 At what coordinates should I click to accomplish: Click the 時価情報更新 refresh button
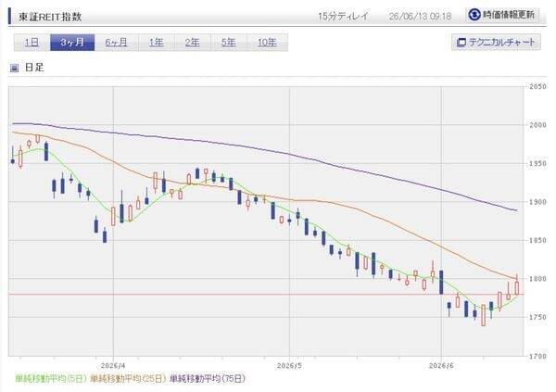click(x=502, y=15)
